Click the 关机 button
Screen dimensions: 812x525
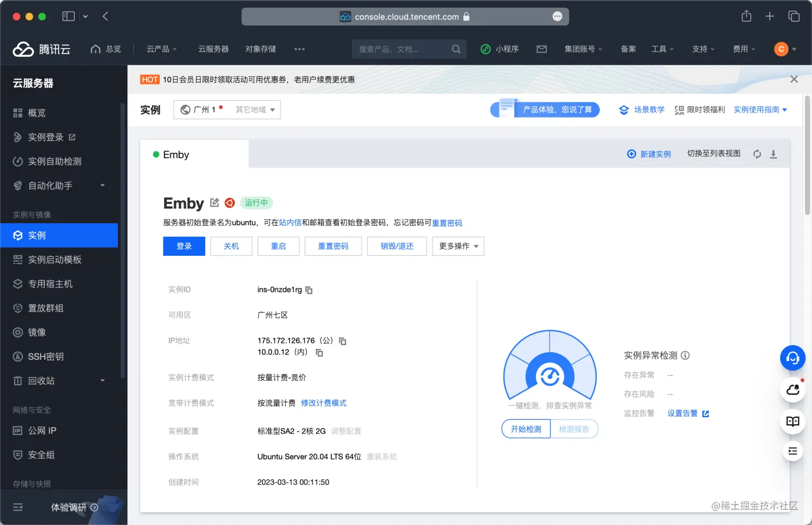[231, 246]
